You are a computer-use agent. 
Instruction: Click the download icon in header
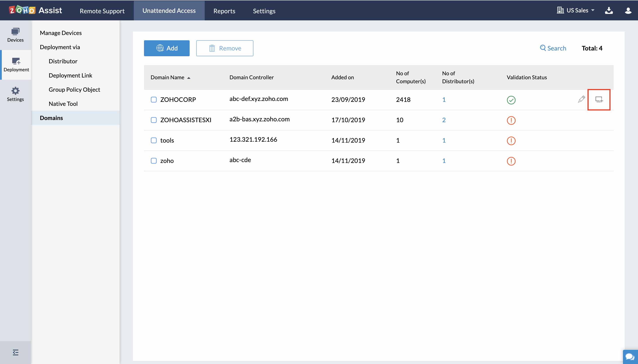609,10
